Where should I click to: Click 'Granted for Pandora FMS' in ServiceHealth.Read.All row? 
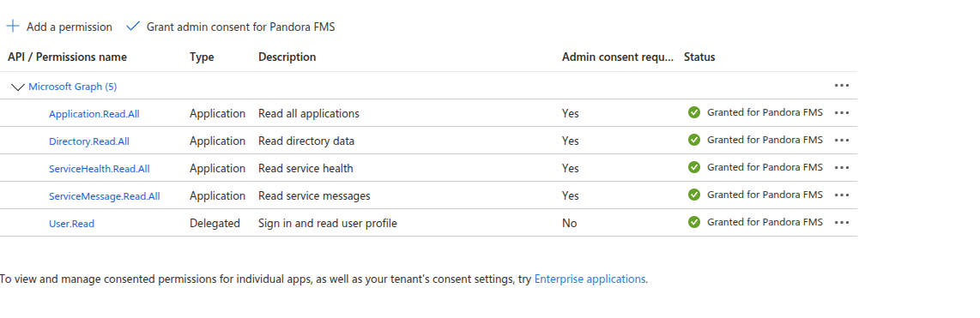pyautogui.click(x=765, y=167)
